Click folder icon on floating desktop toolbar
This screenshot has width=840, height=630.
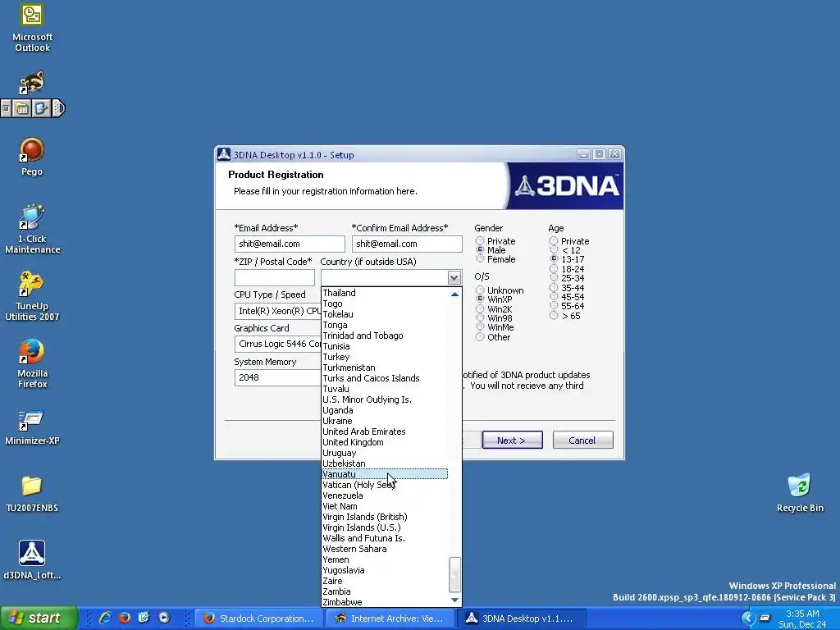tap(22, 109)
